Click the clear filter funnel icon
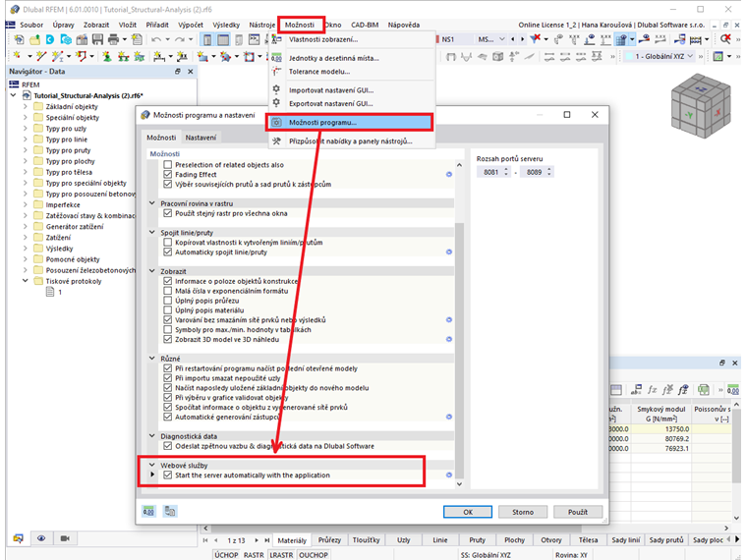 (x=536, y=38)
